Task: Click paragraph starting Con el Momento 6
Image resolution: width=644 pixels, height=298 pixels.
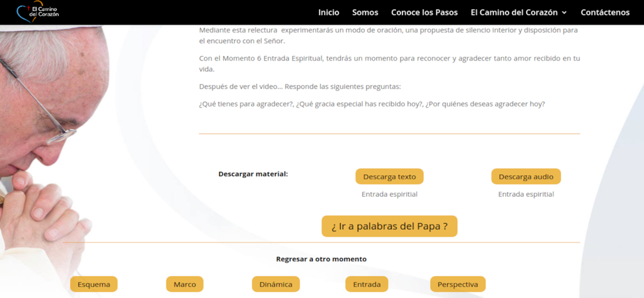Action: [390, 64]
